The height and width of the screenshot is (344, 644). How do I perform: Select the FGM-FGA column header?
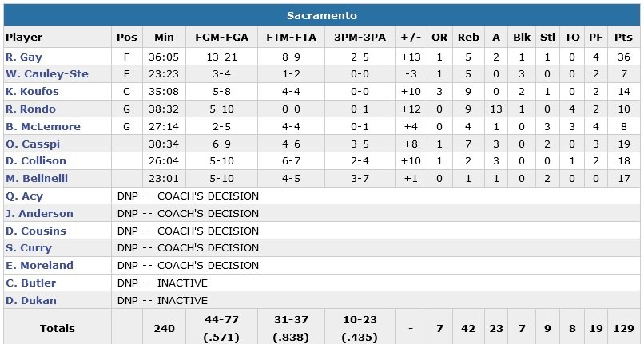217,37
